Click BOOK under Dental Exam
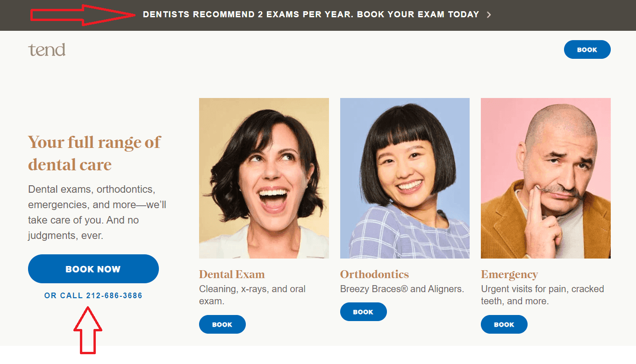 point(222,324)
